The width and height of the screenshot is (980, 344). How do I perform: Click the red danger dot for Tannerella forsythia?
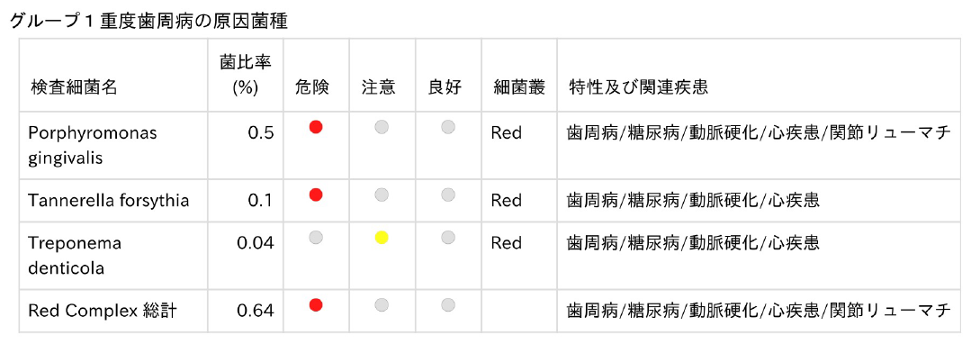coord(316,195)
